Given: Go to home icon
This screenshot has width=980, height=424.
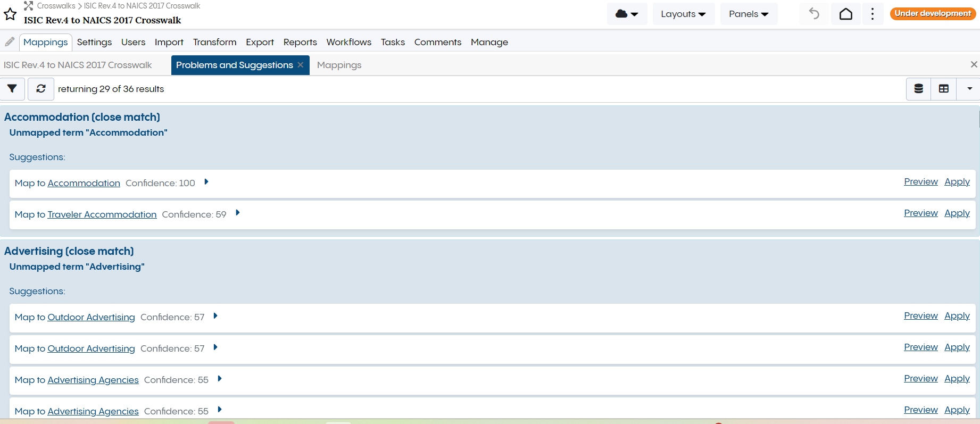Looking at the screenshot, I should (845, 14).
